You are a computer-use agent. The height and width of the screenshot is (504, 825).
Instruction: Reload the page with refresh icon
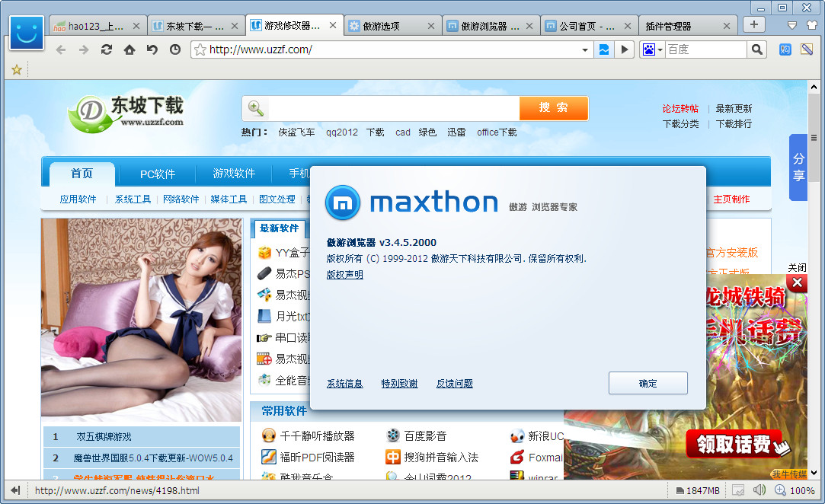pos(107,49)
